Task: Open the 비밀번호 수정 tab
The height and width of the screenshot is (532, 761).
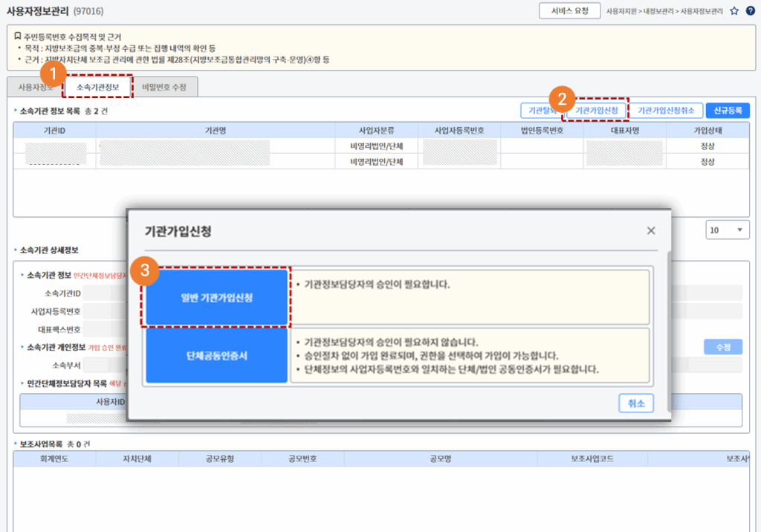Action: [x=164, y=88]
